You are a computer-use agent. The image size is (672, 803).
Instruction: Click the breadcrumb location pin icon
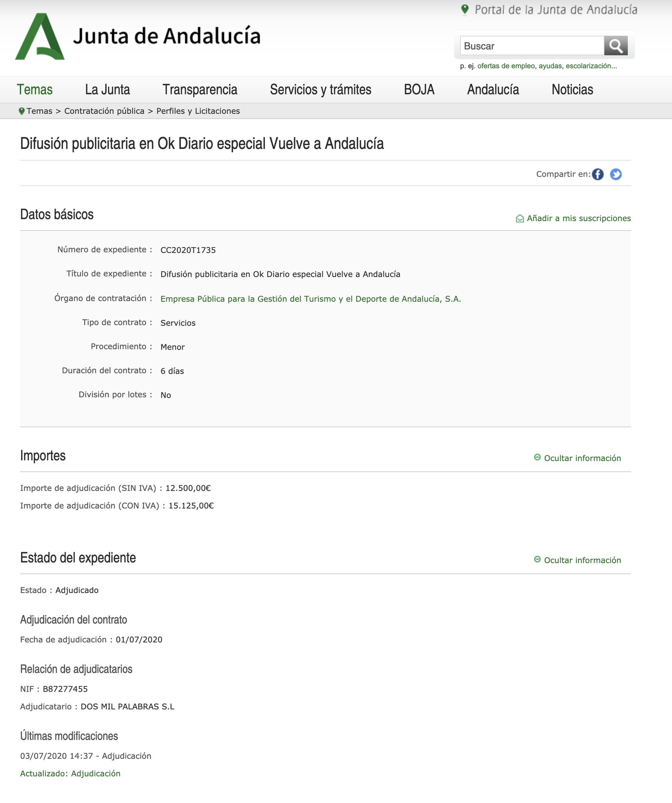[22, 111]
